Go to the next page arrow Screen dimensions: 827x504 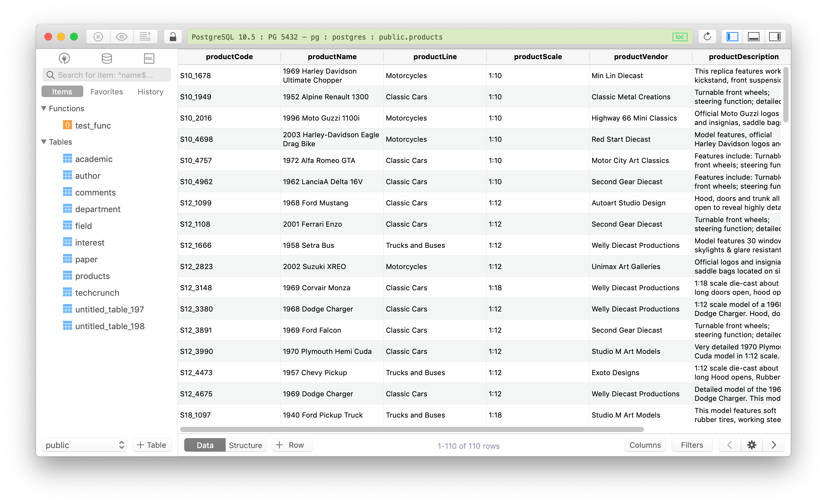tap(774, 445)
